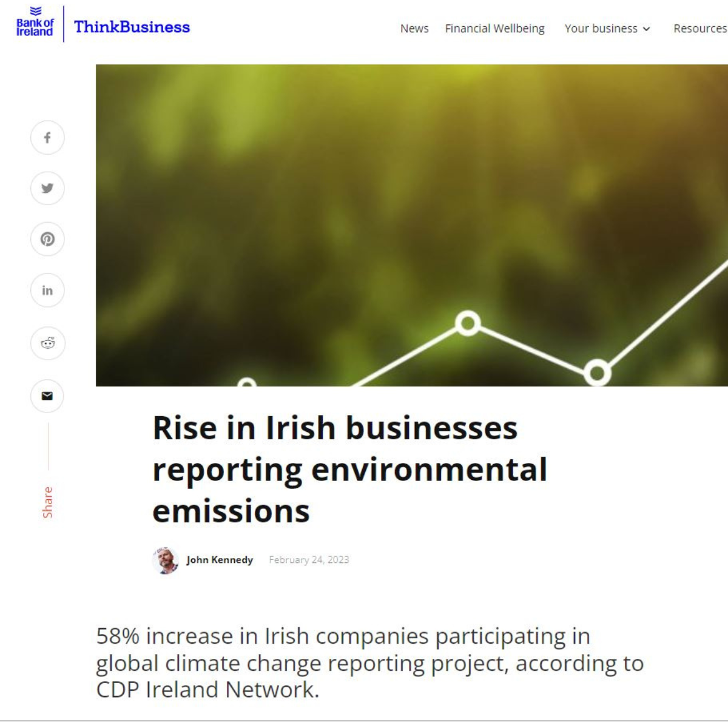
Task: Post the article to Reddit
Action: click(x=47, y=343)
